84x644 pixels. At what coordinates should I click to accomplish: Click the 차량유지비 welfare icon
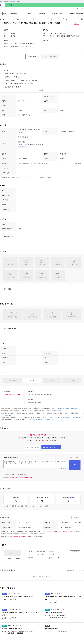pos(42,263)
